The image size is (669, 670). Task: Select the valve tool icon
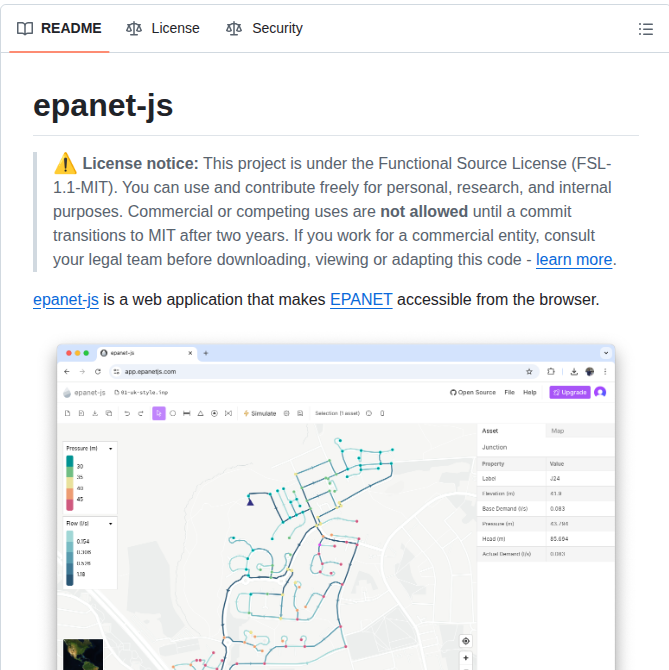point(229,413)
